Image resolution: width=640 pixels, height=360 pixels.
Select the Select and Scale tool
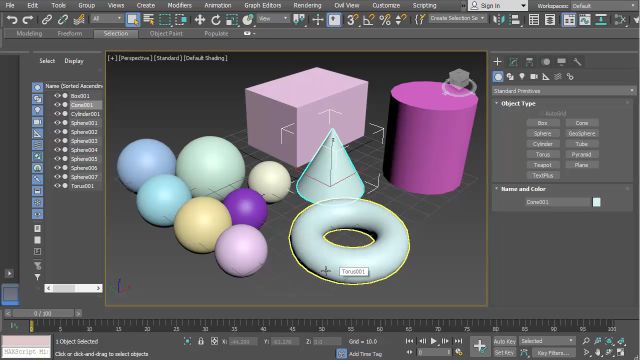231,19
